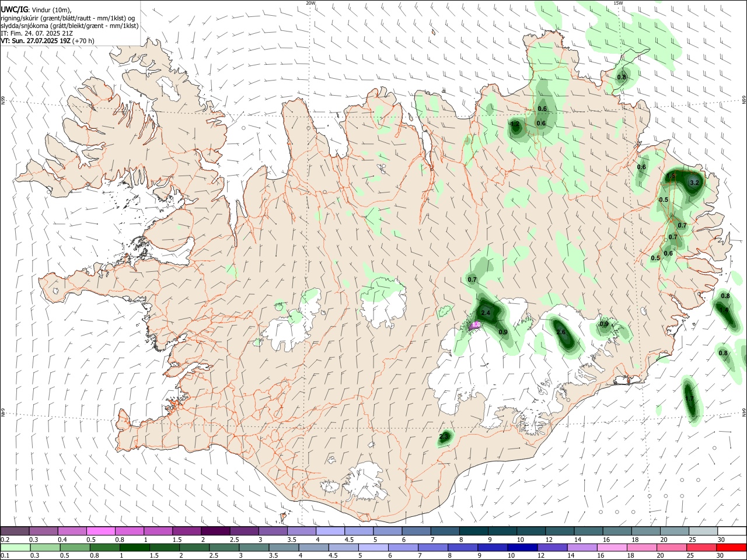Pick the snow-scale swatch starting at 12
Screen dimensions: 747x560
pos(559,531)
